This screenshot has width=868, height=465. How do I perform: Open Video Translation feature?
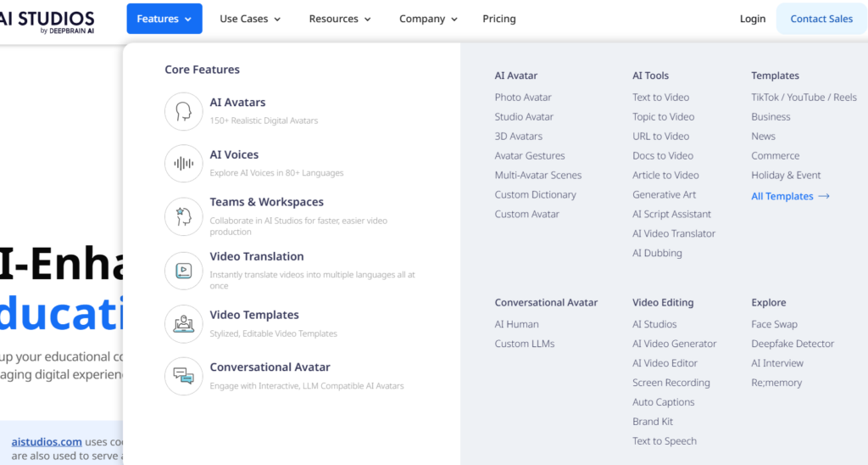click(x=256, y=256)
